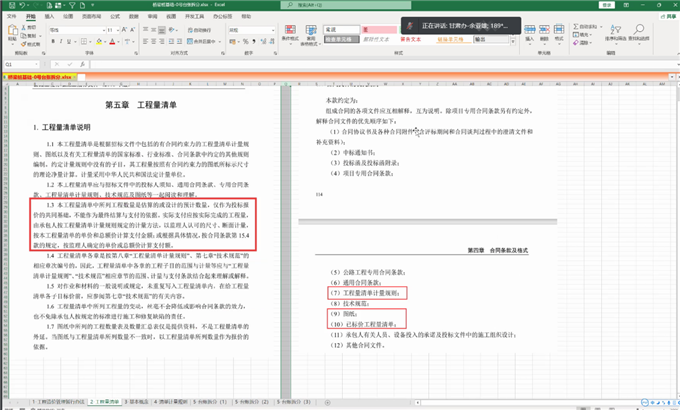Open the File menu tab
Image resolution: width=680 pixels, height=410 pixels.
(x=12, y=16)
